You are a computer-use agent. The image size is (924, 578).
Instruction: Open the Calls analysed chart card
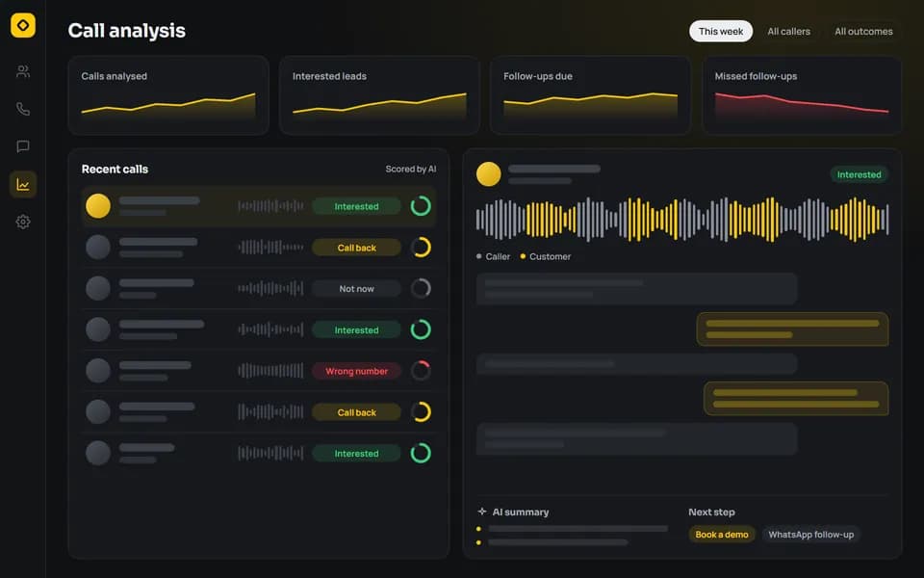click(168, 95)
